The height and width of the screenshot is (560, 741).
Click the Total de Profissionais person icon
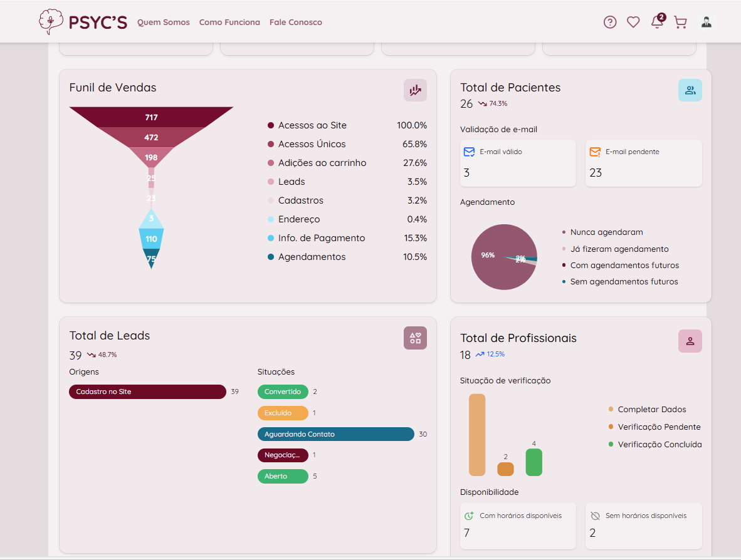coord(690,341)
